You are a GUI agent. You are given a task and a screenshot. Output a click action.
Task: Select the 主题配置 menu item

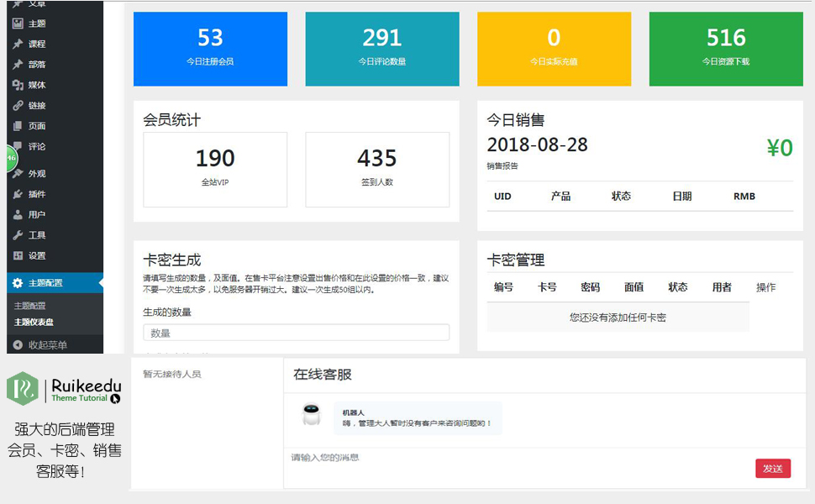(45, 283)
